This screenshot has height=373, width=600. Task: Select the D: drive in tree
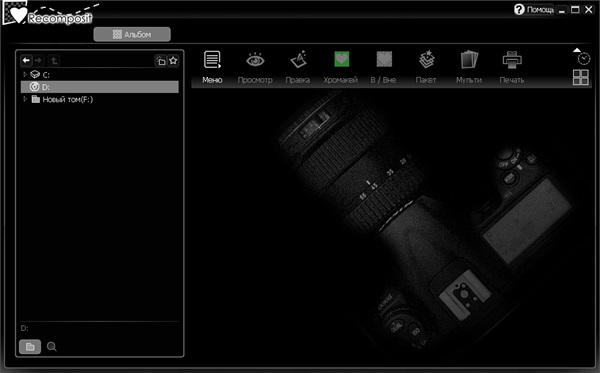click(99, 87)
